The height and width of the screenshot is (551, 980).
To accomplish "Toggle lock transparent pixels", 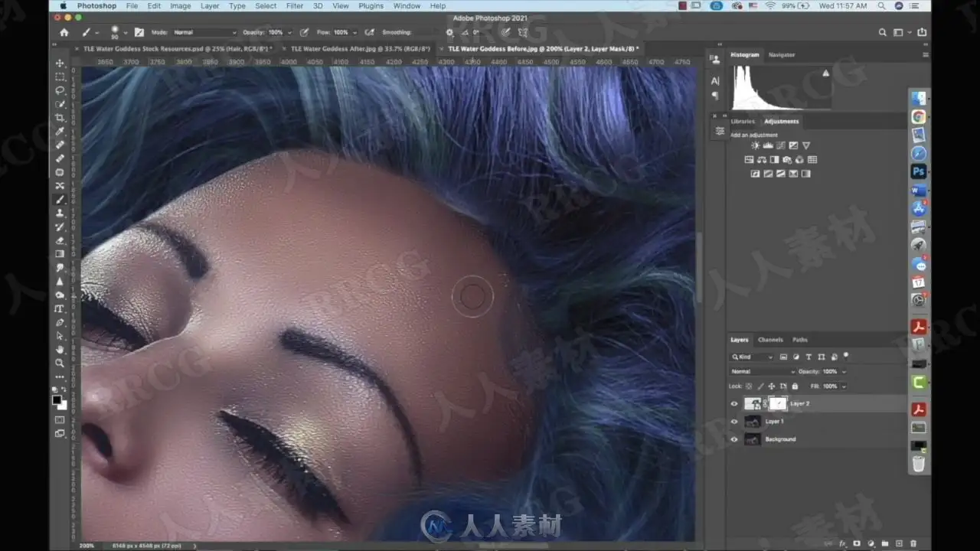I will click(749, 386).
